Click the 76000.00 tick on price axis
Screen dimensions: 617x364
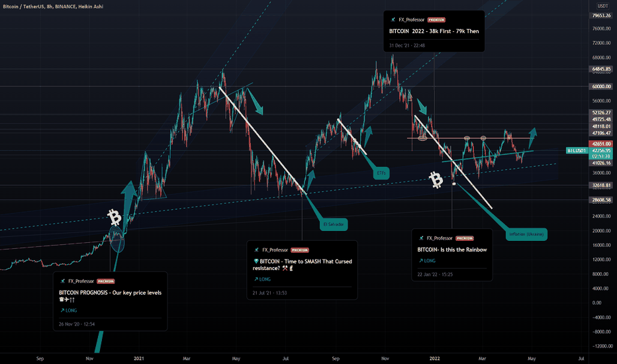click(x=601, y=28)
